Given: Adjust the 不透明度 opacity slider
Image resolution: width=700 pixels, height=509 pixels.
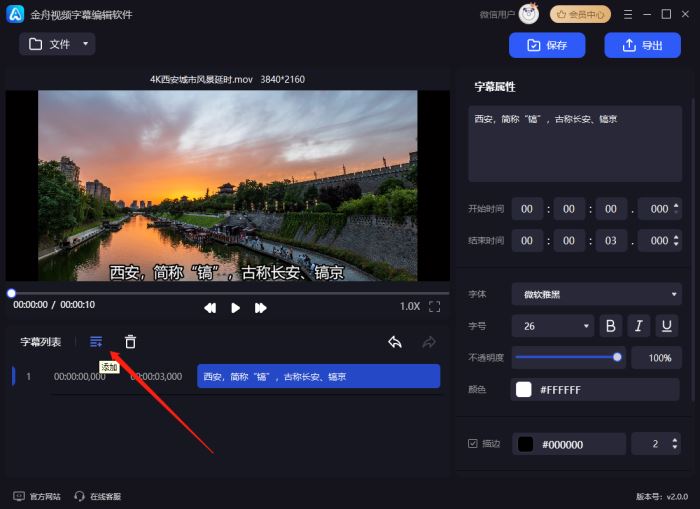Looking at the screenshot, I should pos(568,357).
